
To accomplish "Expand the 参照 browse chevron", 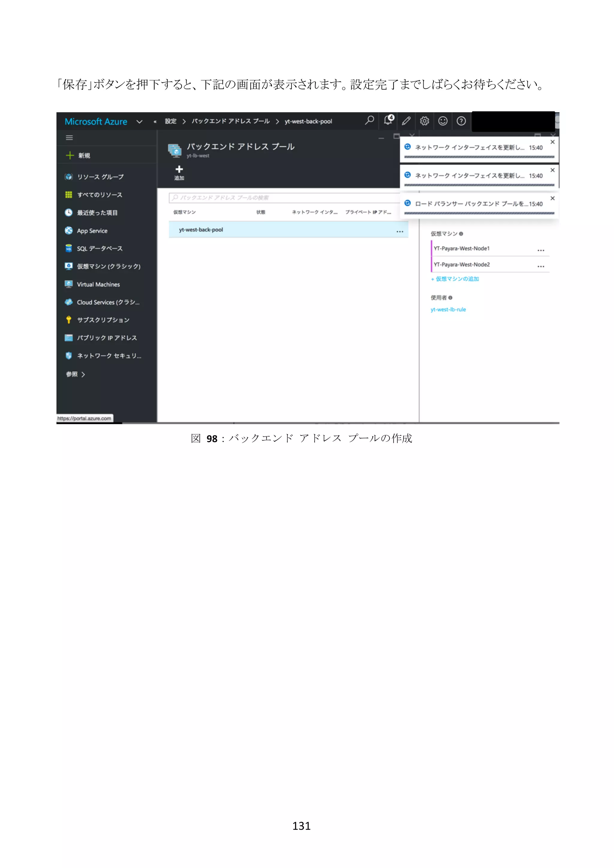I will tap(84, 374).
